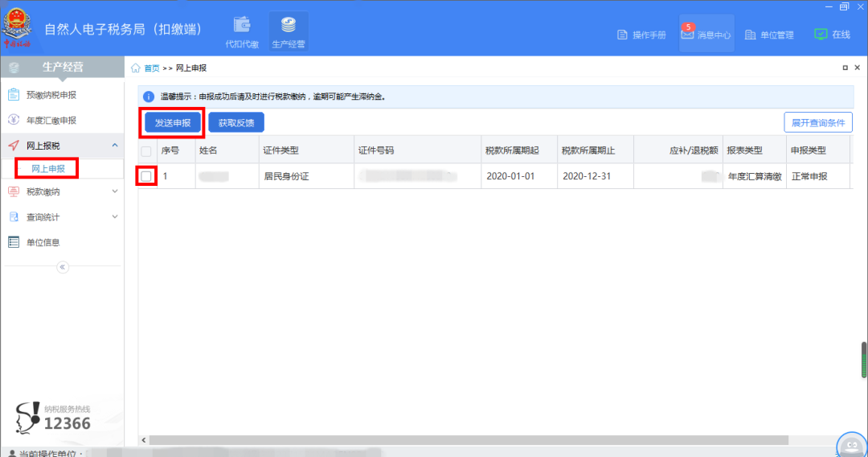Click the 预缴纳税申报 clipboard icon
The image size is (868, 457).
[x=14, y=95]
